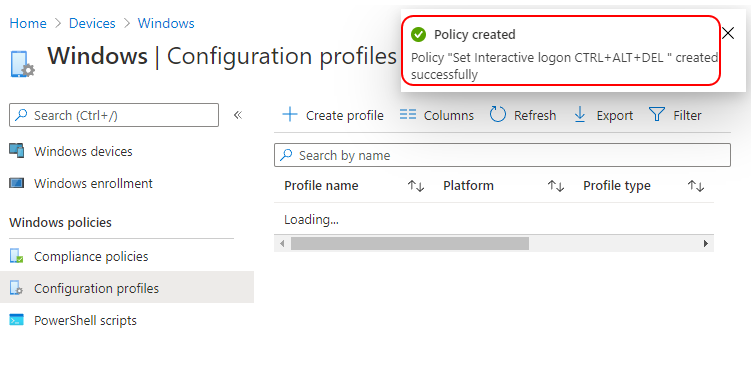Click the Configuration profiles sidebar icon
Screen dimensions: 751x368
pos(16,288)
